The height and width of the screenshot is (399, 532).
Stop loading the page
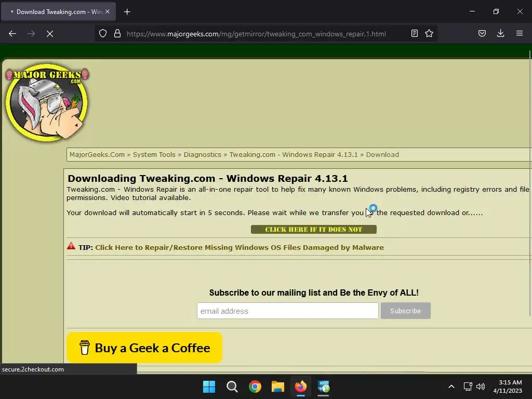point(50,34)
